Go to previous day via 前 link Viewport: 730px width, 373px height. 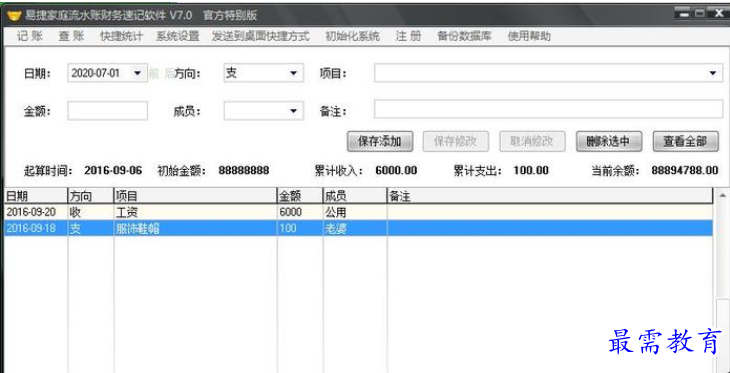pyautogui.click(x=154, y=74)
